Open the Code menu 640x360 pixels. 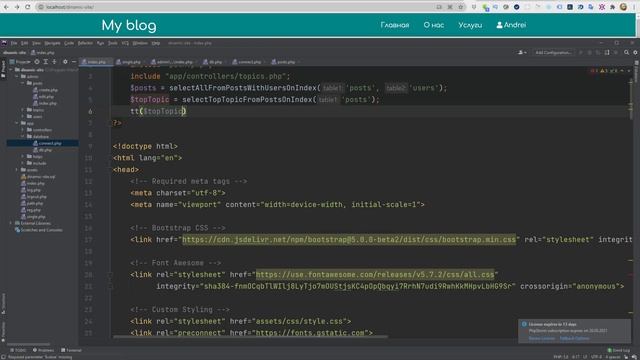[x=69, y=43]
